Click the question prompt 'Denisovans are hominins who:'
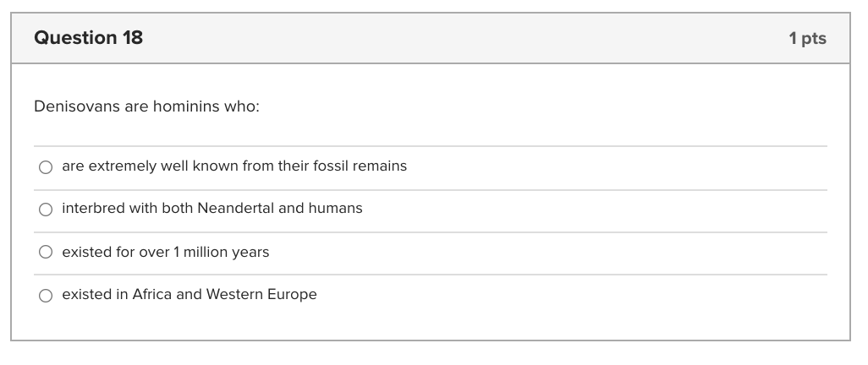This screenshot has height=365, width=868. tap(146, 107)
